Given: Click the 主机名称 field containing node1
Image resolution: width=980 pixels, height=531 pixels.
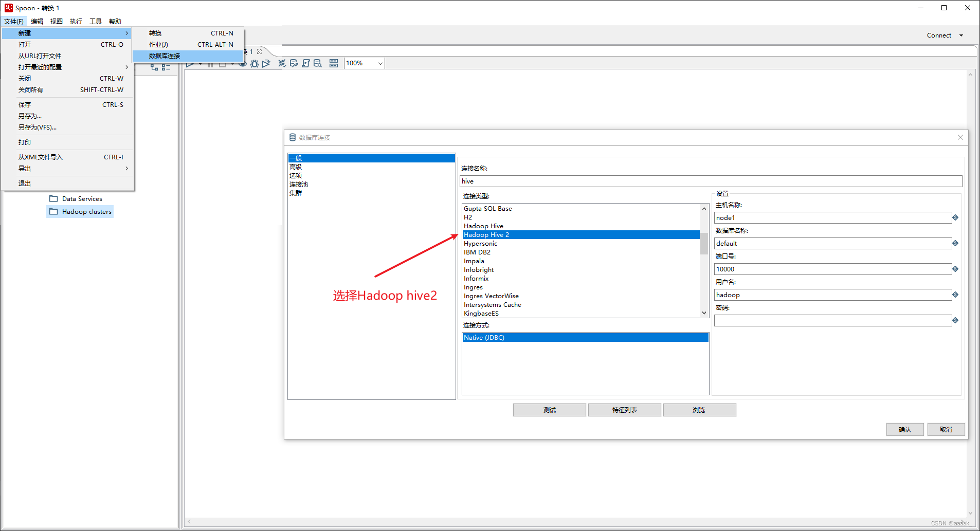Looking at the screenshot, I should click(x=833, y=217).
